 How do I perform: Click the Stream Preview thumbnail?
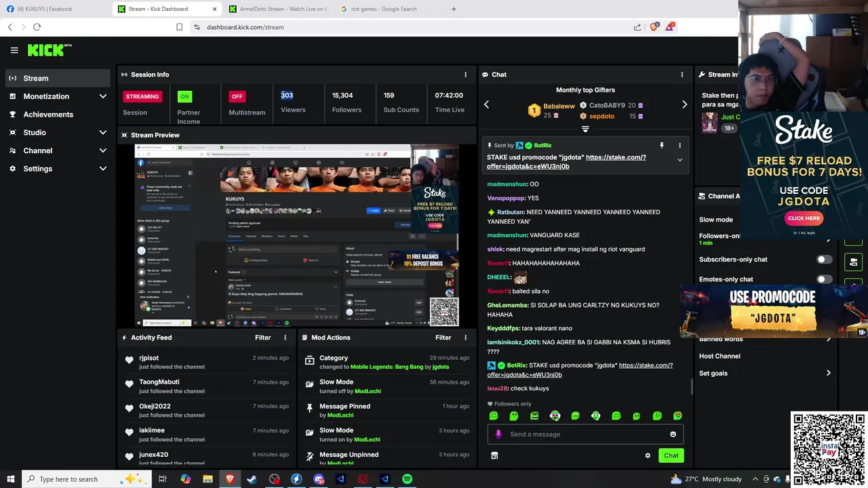pyautogui.click(x=296, y=235)
